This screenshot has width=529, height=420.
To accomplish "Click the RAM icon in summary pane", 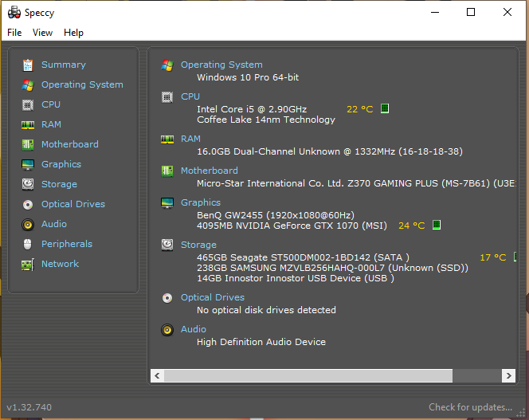I will [x=167, y=139].
